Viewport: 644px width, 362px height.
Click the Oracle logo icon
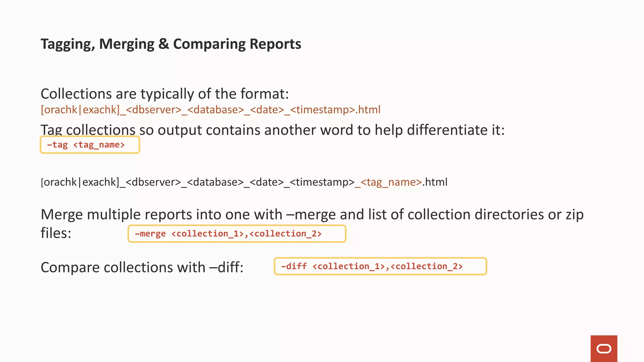(603, 348)
